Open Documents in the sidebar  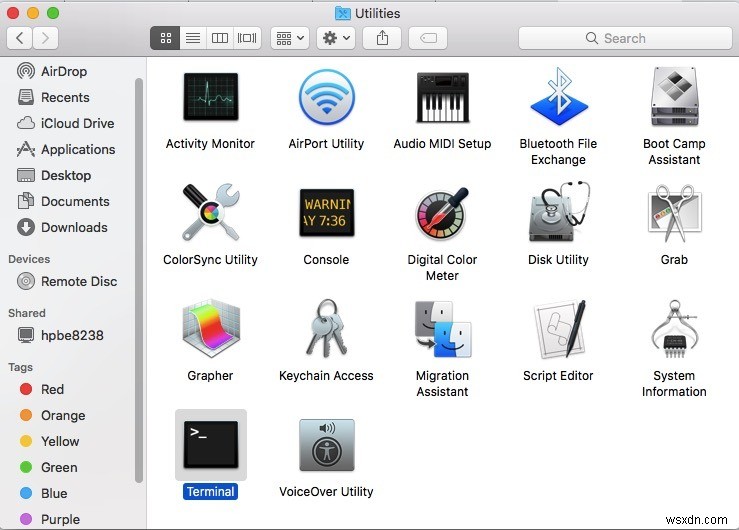[63, 201]
